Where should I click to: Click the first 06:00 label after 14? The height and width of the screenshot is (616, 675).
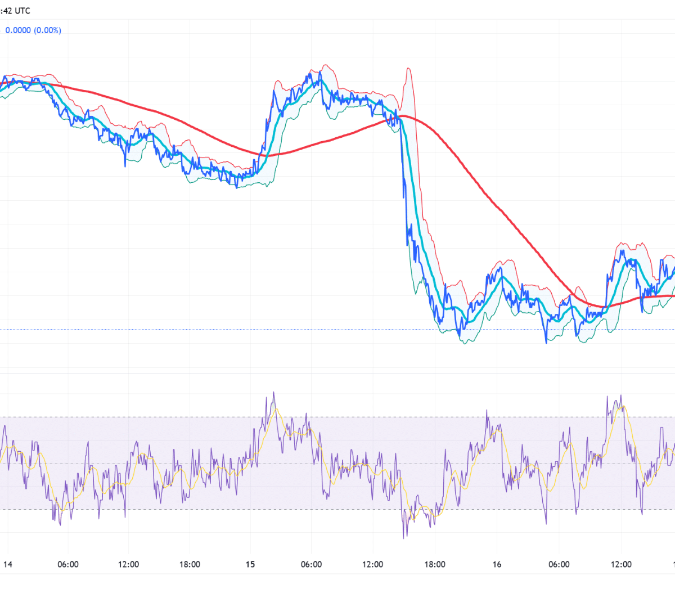click(x=68, y=564)
